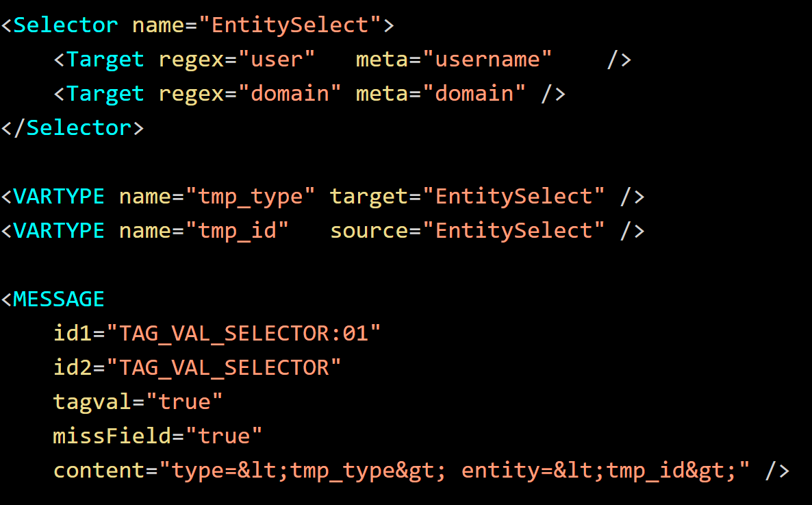The image size is (812, 505).
Task: Click the tagval attribute name
Action: 92,402
